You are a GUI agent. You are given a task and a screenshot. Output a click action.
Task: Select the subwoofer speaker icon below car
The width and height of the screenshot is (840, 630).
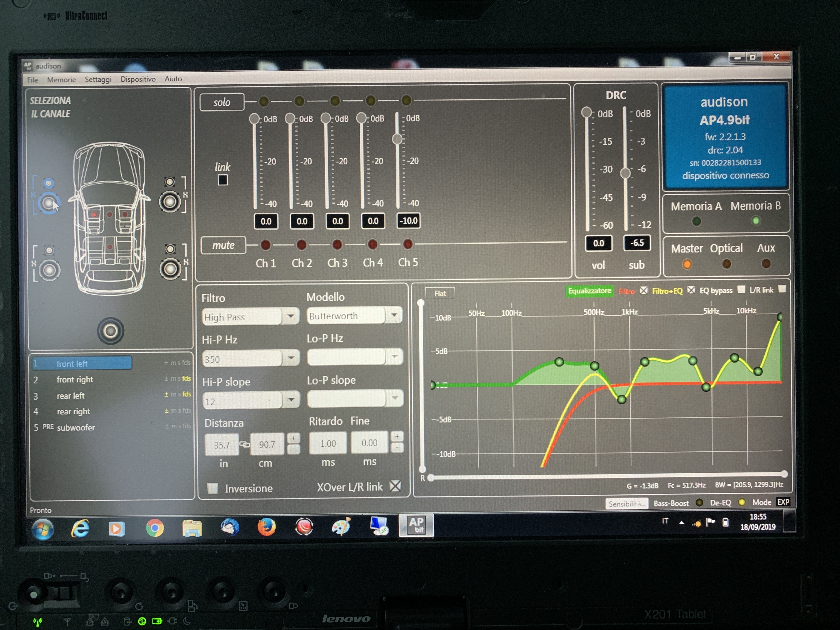[x=110, y=331]
